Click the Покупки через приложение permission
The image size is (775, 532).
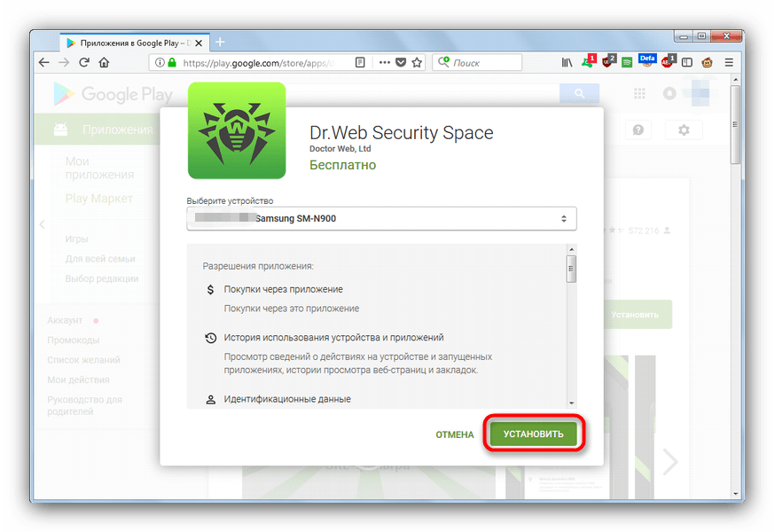[x=283, y=289]
